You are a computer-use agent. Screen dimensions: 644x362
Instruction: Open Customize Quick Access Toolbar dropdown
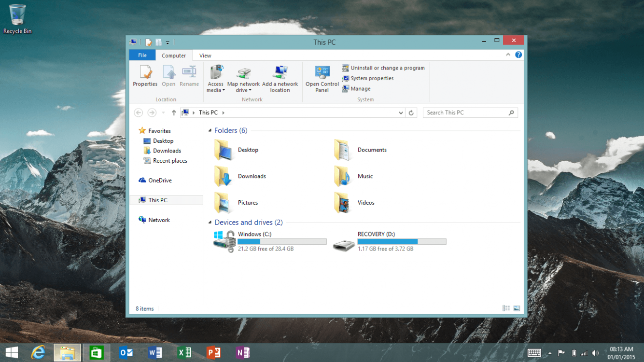168,43
